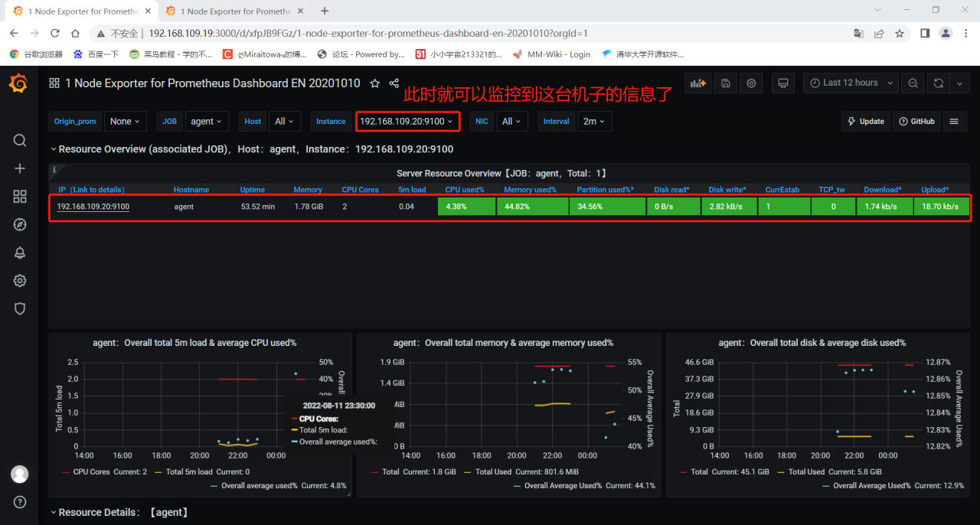Image resolution: width=980 pixels, height=525 pixels.
Task: Click the add panel chart icon
Action: (697, 83)
